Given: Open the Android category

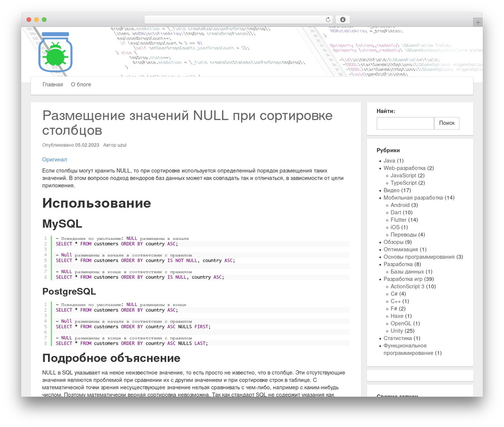Looking at the screenshot, I should 400,205.
